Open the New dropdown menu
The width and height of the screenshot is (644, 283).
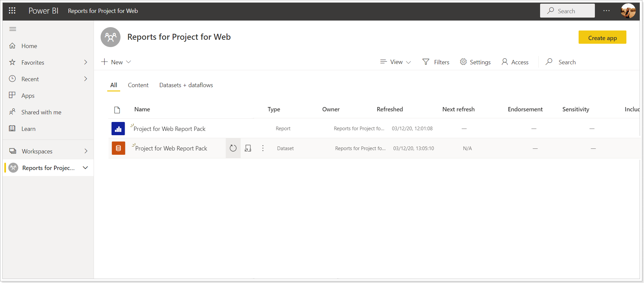click(x=117, y=62)
